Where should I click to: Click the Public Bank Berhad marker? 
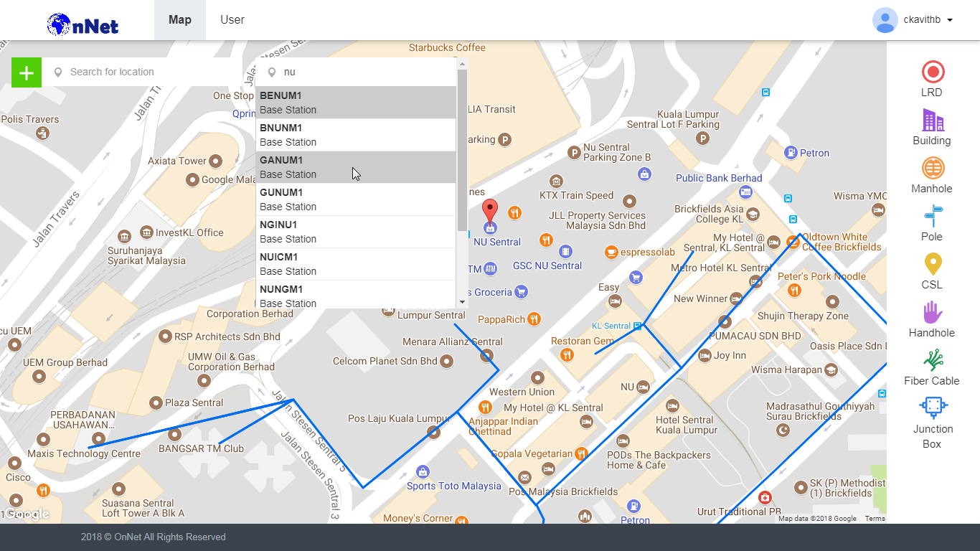point(745,192)
